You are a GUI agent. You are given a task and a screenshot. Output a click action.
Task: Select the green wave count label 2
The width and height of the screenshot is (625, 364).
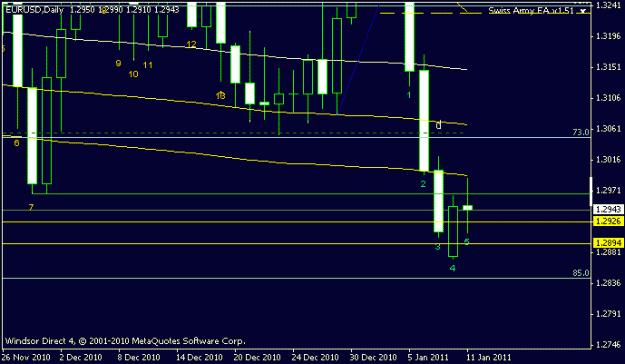coord(423,184)
